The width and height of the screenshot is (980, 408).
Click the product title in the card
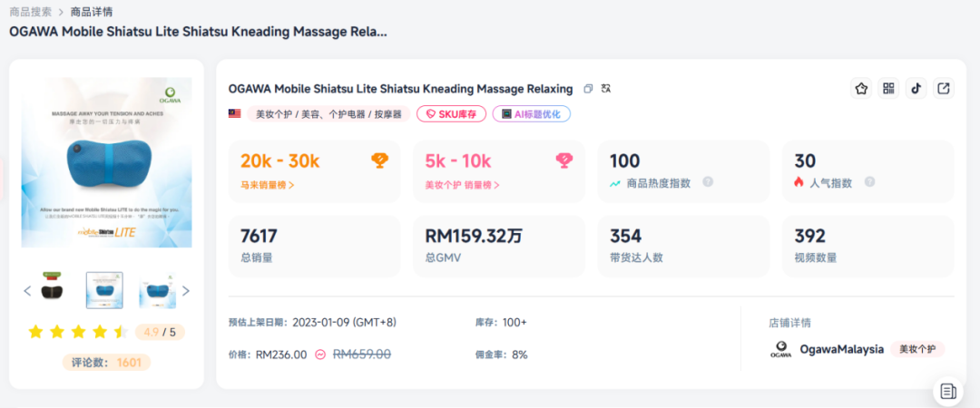click(401, 89)
